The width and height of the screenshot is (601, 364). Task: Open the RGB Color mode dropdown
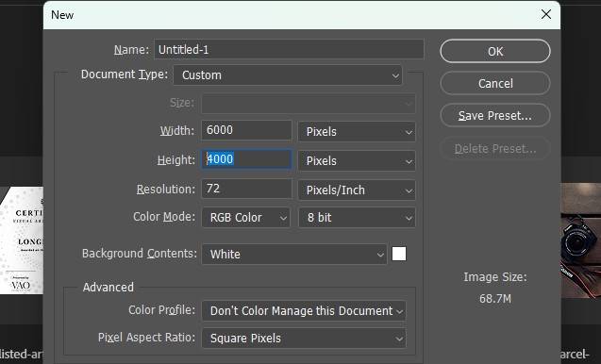[x=245, y=218]
